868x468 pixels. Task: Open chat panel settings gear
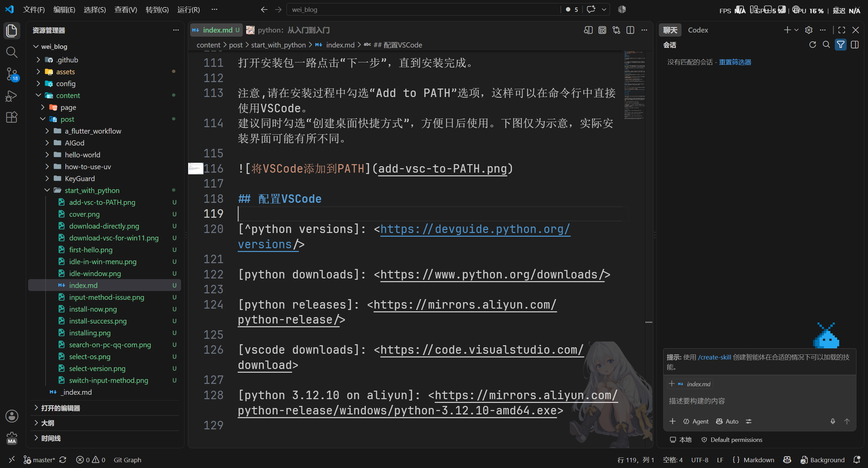coord(809,30)
